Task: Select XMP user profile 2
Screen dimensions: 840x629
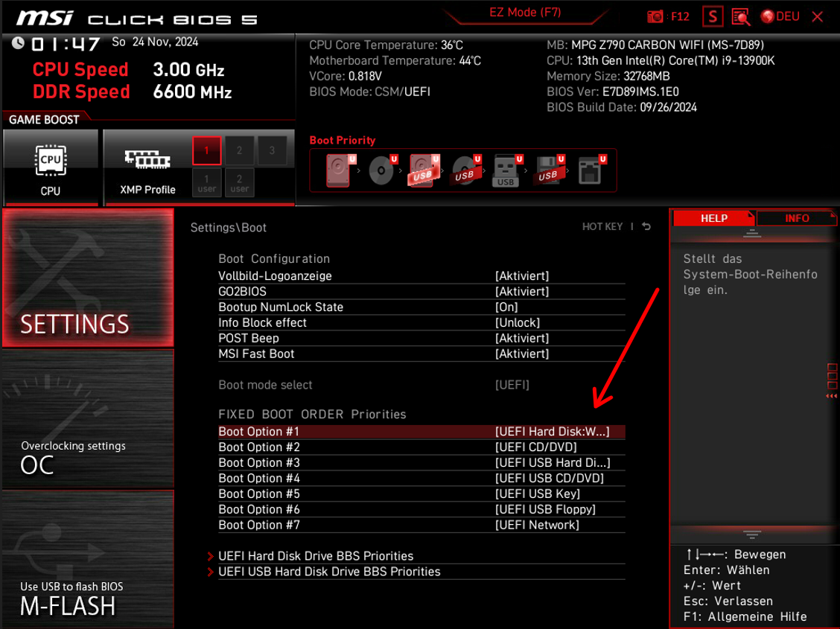Action: 240,182
